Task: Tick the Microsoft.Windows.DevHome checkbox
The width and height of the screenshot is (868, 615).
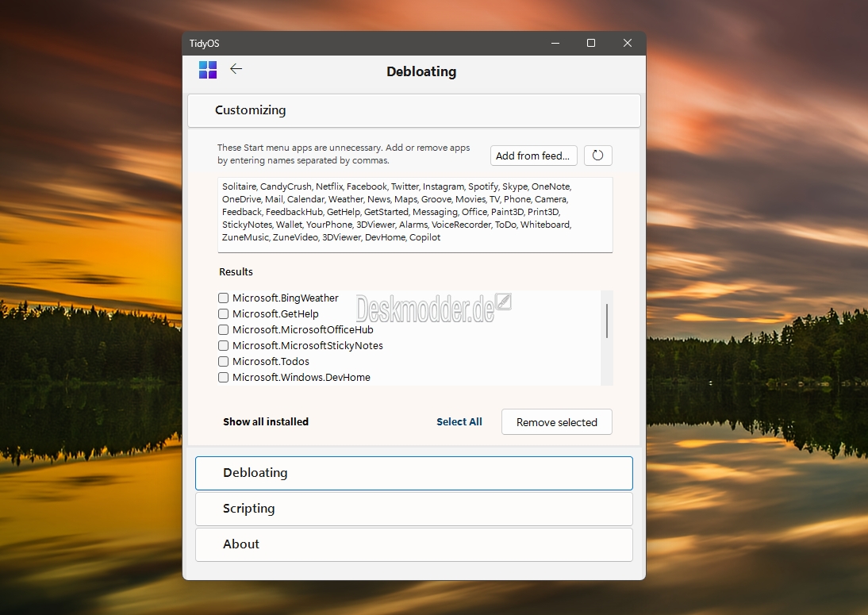Action: coord(224,378)
